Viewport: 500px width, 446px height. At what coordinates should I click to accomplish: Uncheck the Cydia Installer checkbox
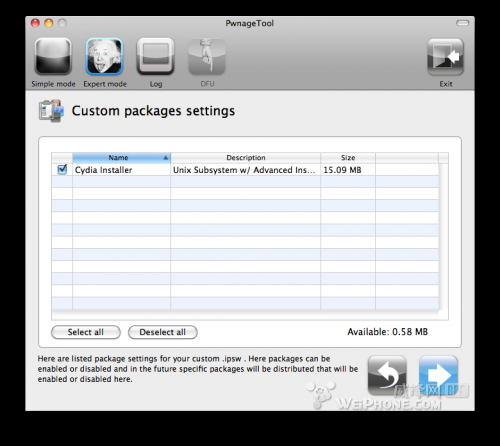tap(62, 169)
